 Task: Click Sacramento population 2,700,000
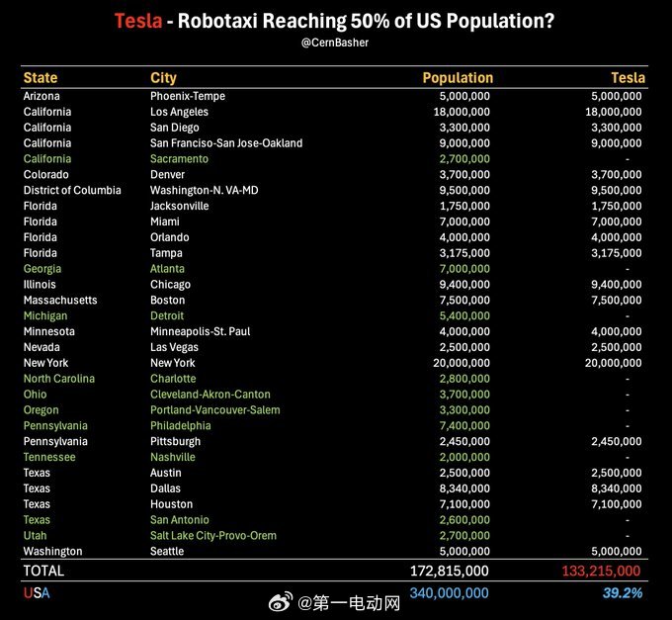coord(464,159)
